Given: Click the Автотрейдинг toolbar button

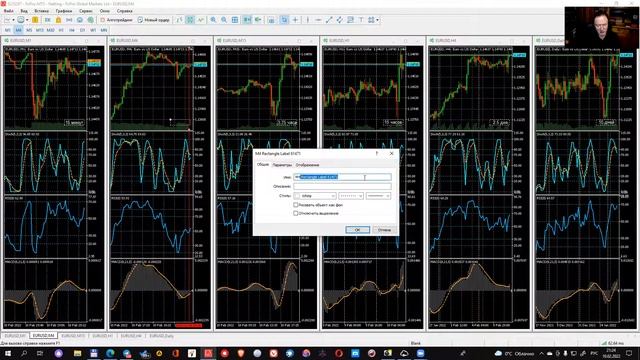Looking at the screenshot, I should pos(116,20).
